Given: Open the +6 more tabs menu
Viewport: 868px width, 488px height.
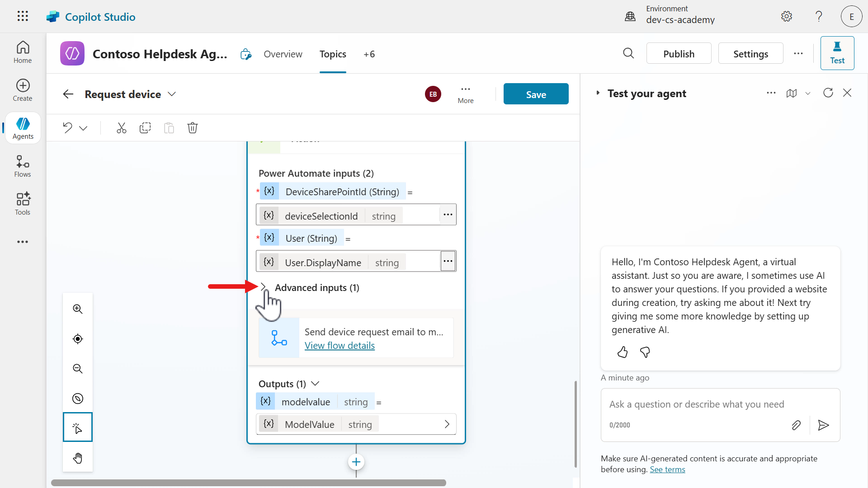Looking at the screenshot, I should tap(369, 54).
